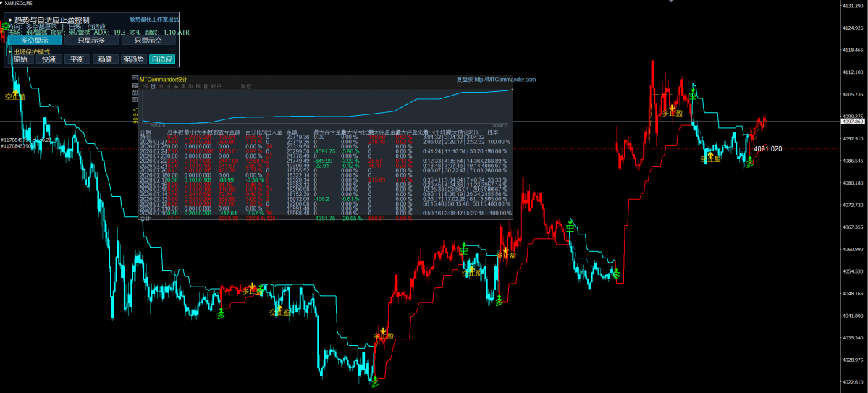868x393 pixels.
Task: Click the -849.99 floating loss cell
Action: point(323,161)
